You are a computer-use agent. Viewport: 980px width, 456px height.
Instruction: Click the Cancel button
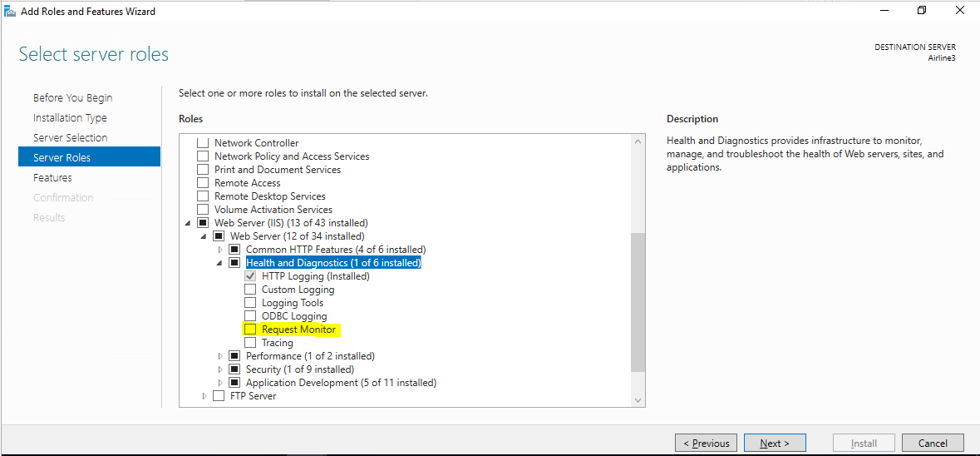pos(933,443)
